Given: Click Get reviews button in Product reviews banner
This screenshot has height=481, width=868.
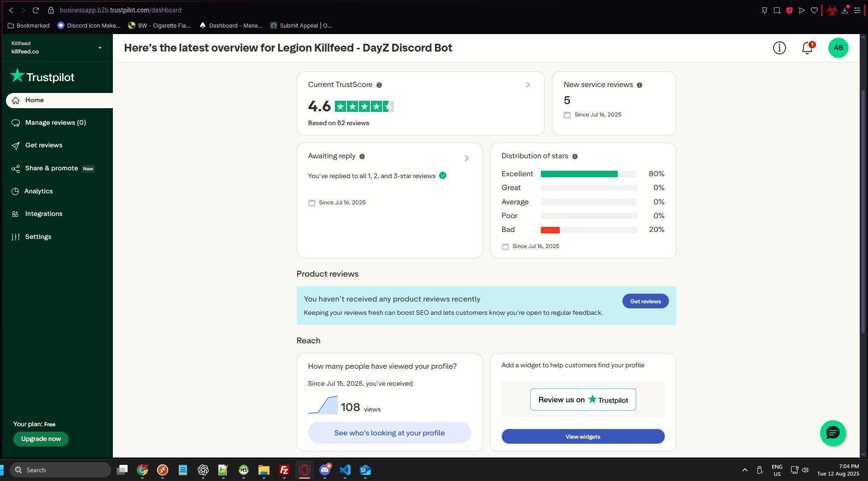Looking at the screenshot, I should coord(645,301).
